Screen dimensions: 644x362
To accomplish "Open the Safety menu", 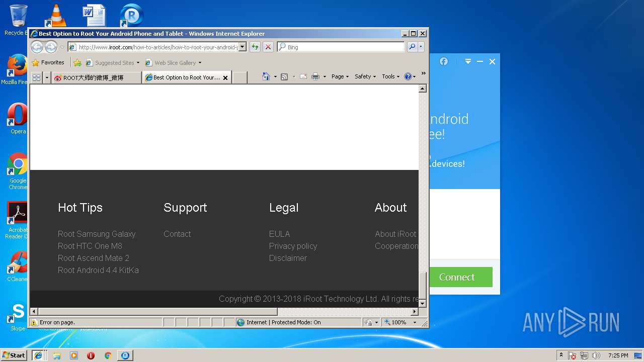I will pos(365,76).
